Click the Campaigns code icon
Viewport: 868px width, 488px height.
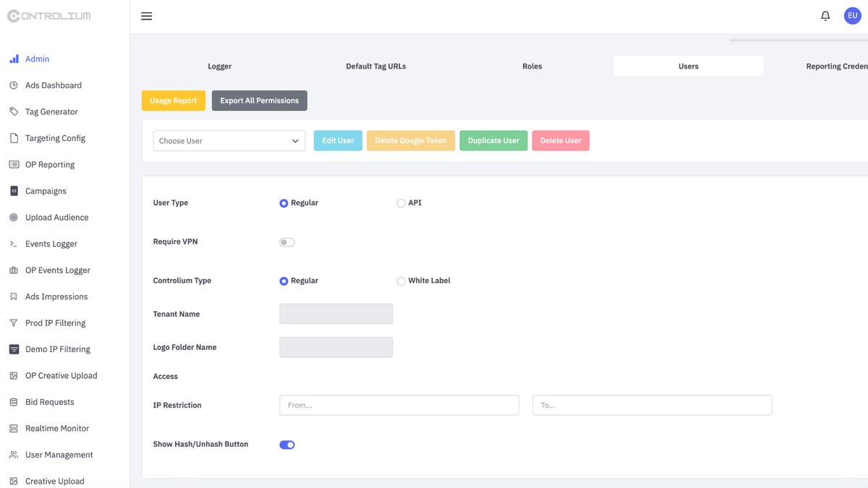pyautogui.click(x=14, y=191)
